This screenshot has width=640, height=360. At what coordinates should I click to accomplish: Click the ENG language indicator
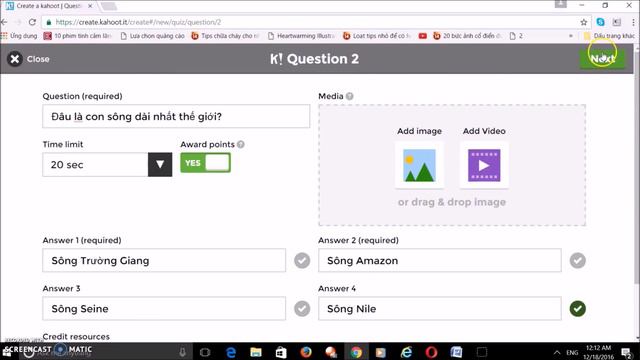[x=572, y=352]
